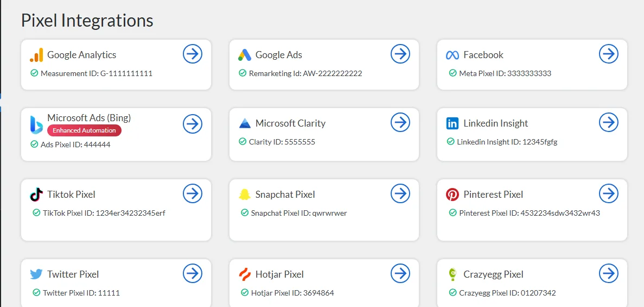The height and width of the screenshot is (307, 644).
Task: Open Facebook integration arrow button
Action: pyautogui.click(x=609, y=54)
